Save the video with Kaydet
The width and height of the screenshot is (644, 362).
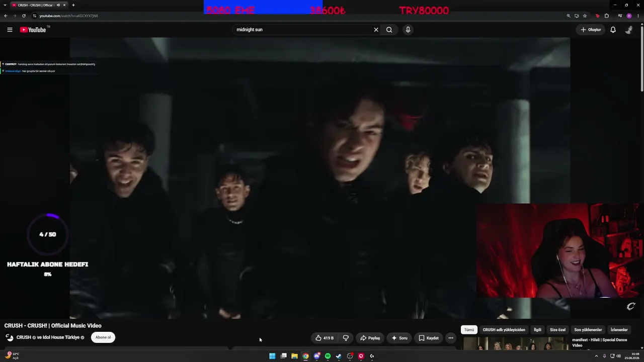(x=429, y=338)
